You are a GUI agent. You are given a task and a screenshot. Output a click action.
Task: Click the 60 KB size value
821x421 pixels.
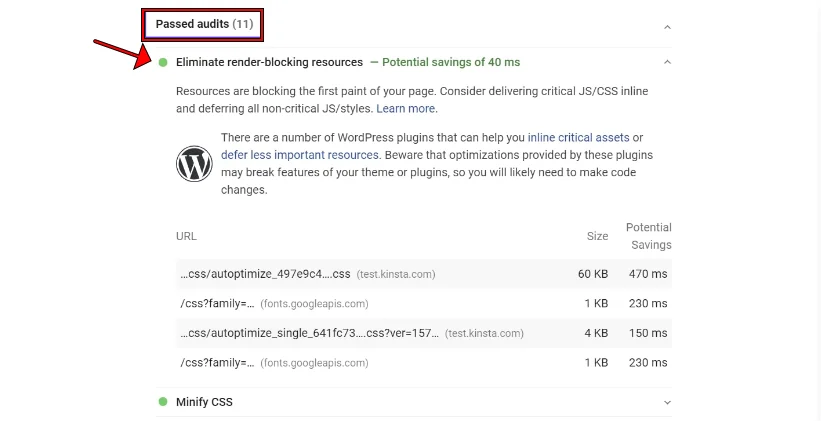tap(593, 274)
